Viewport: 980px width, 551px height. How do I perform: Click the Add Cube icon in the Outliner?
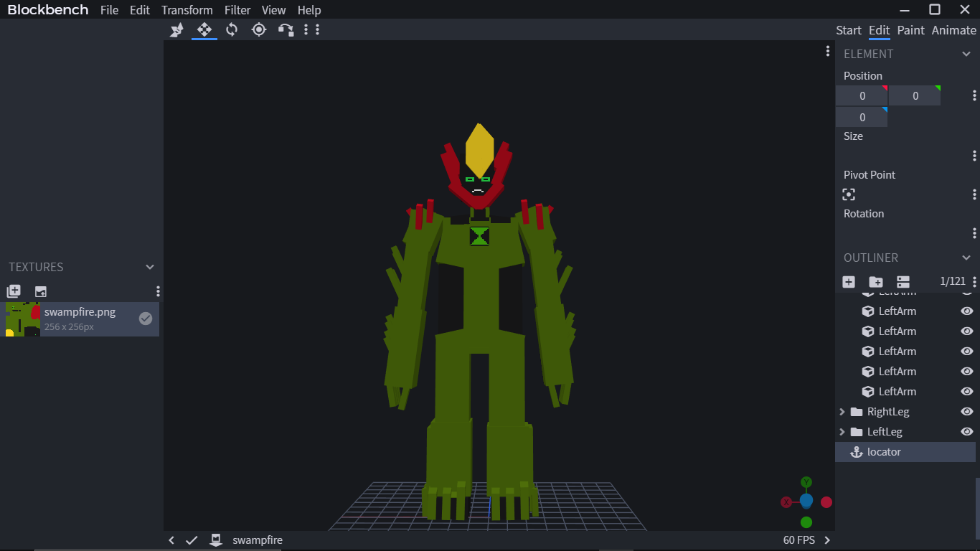849,282
